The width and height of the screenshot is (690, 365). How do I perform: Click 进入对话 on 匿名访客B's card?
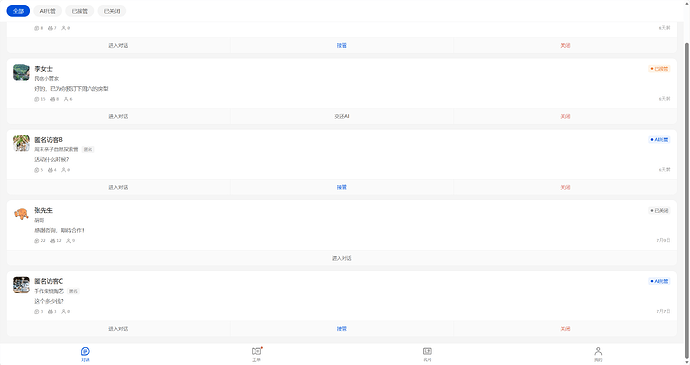[118, 187]
